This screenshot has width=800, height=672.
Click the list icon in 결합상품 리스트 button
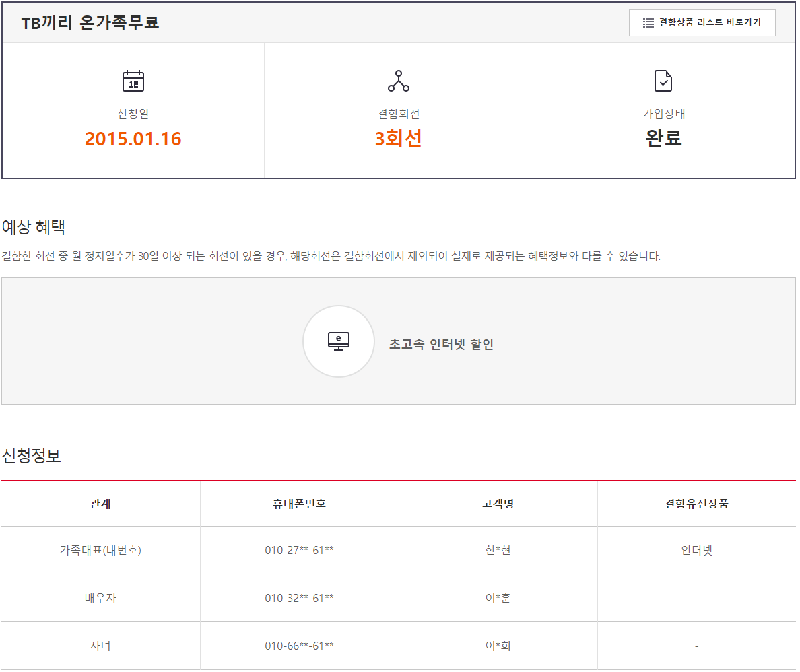tap(648, 23)
